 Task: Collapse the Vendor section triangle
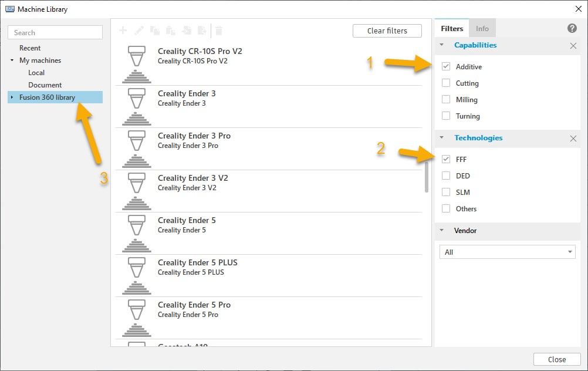tap(442, 230)
